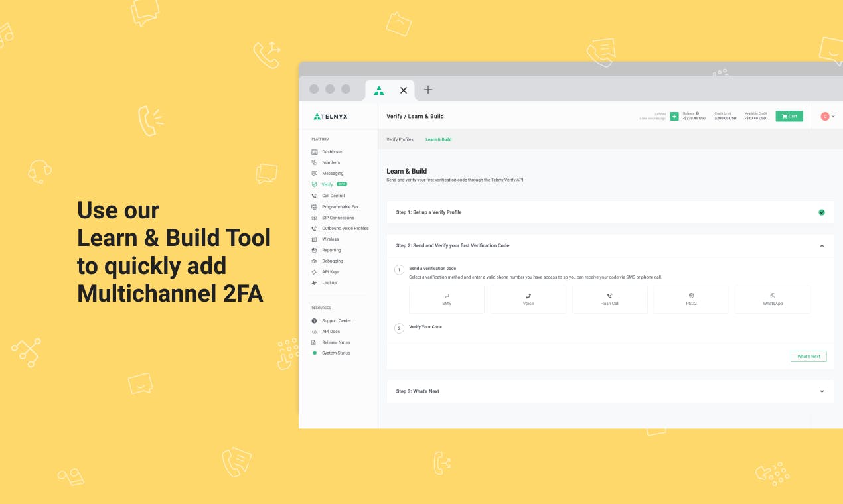Click the Wireless menu label

pos(330,239)
